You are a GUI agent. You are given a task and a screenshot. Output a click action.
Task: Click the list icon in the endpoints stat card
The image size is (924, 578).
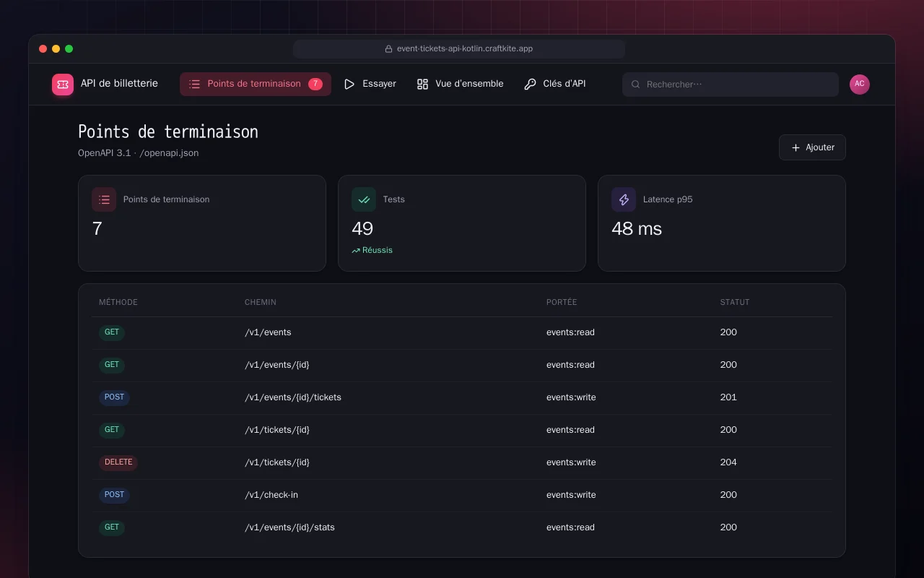tap(104, 199)
